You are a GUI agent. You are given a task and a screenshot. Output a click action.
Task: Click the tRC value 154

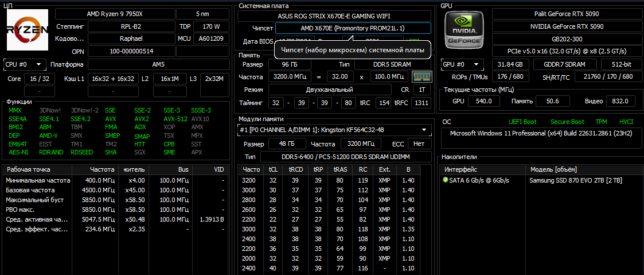[383, 103]
